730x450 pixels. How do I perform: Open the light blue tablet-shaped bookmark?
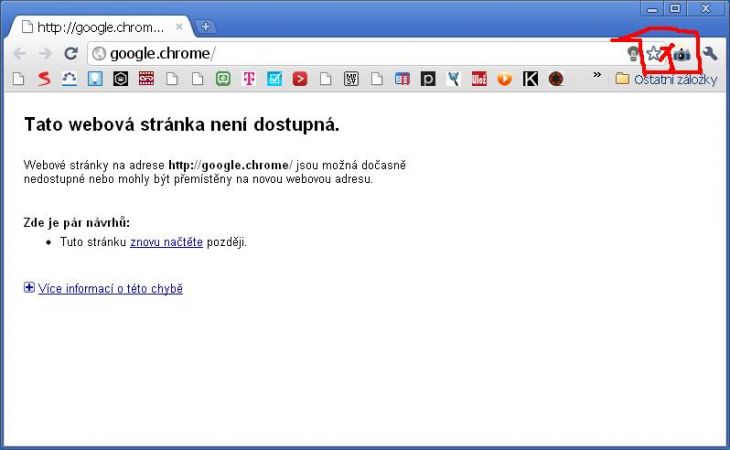pyautogui.click(x=95, y=79)
